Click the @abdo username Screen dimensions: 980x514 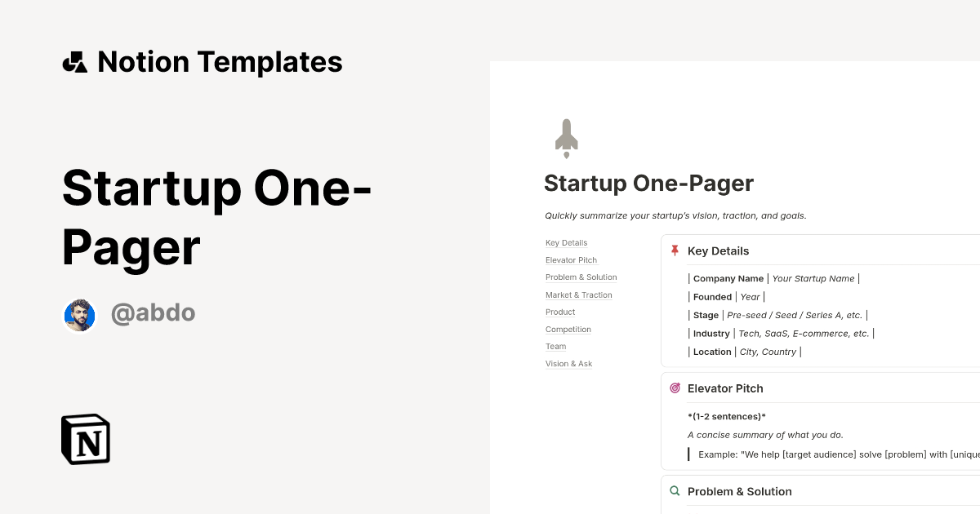154,312
